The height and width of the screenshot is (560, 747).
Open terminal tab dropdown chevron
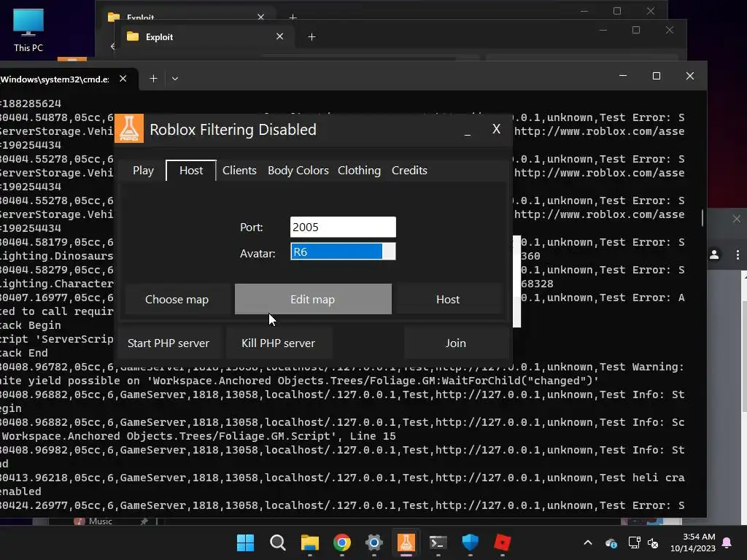(x=175, y=79)
